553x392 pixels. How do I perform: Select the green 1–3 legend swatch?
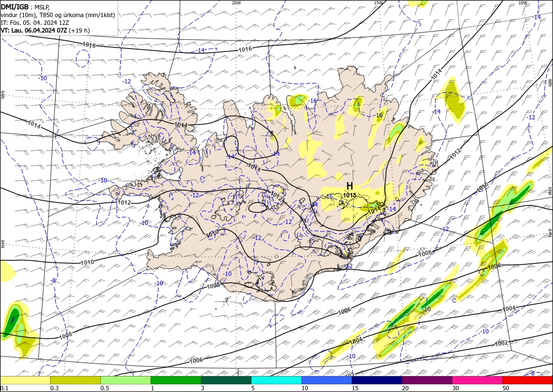176,380
